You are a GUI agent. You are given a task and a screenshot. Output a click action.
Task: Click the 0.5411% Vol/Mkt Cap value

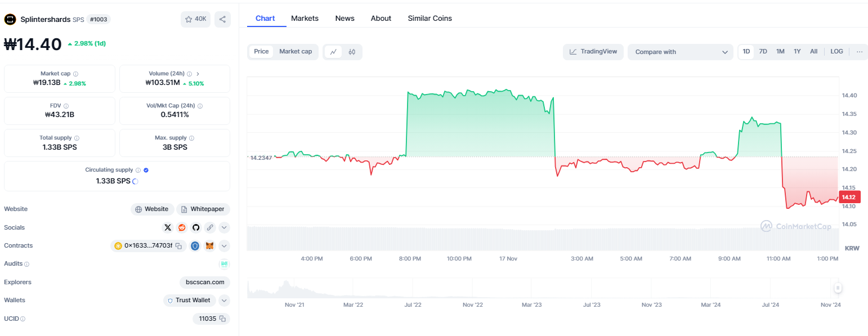(x=175, y=115)
